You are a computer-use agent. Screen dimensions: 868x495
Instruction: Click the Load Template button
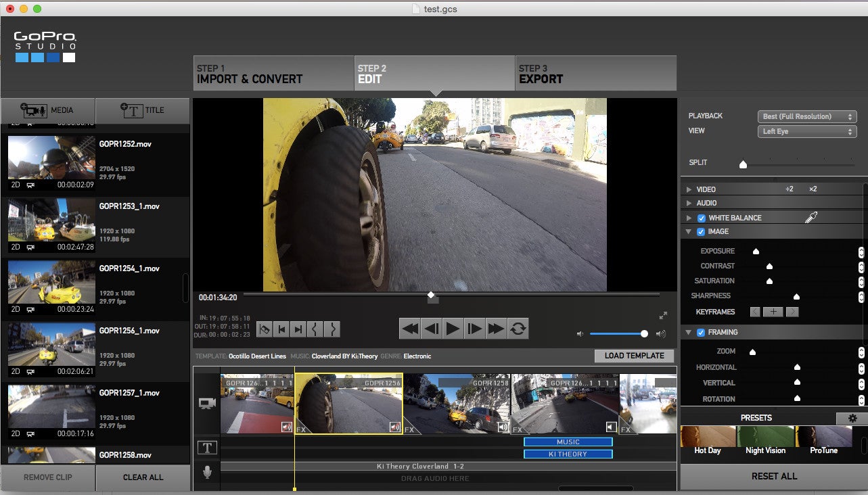[635, 356]
